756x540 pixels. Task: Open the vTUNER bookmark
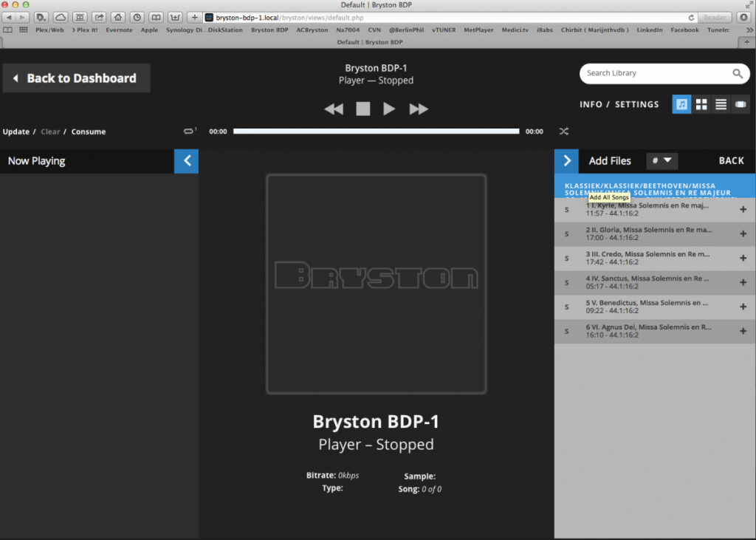(444, 30)
